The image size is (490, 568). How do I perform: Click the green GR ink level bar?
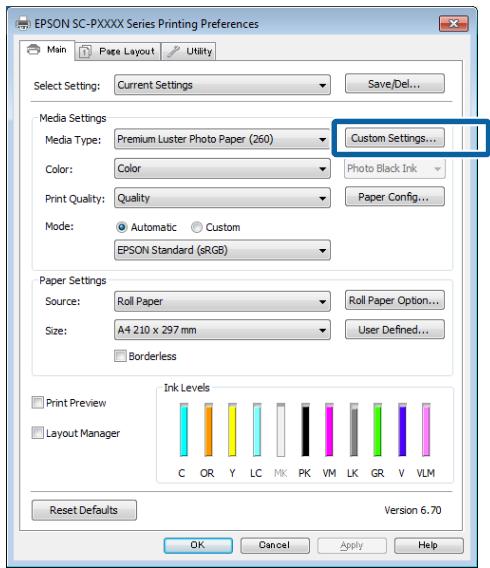(x=378, y=430)
